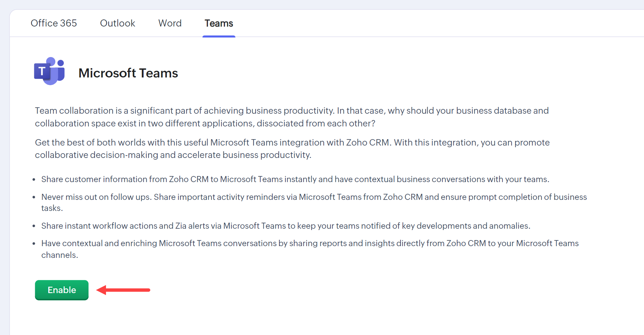Enable the Microsoft Teams integration
This screenshot has width=644, height=335.
tap(62, 290)
